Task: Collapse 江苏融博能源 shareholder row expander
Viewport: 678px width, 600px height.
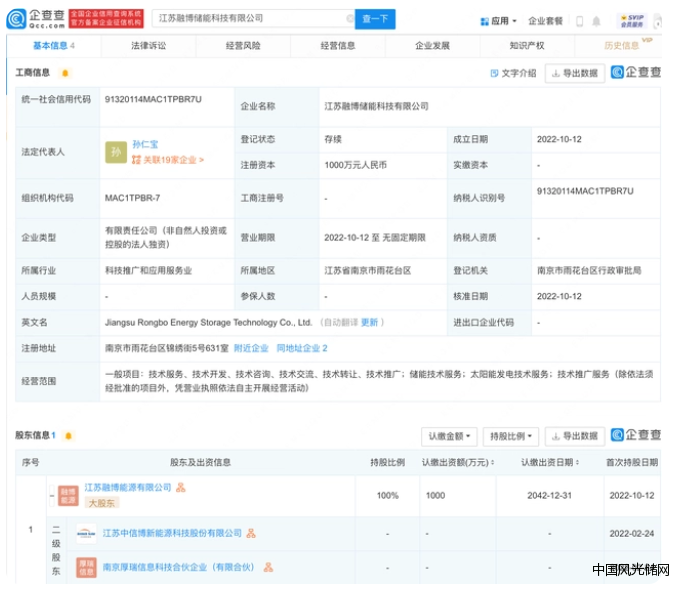Action: click(x=52, y=495)
